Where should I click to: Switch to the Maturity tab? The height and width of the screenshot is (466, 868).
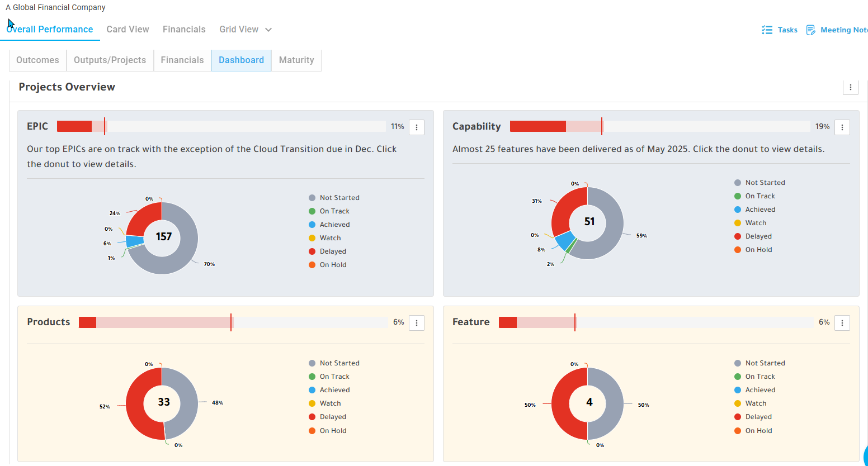(296, 60)
